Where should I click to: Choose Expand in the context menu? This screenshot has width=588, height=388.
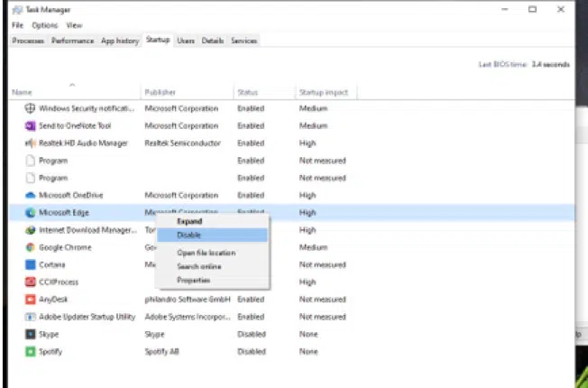click(x=188, y=221)
